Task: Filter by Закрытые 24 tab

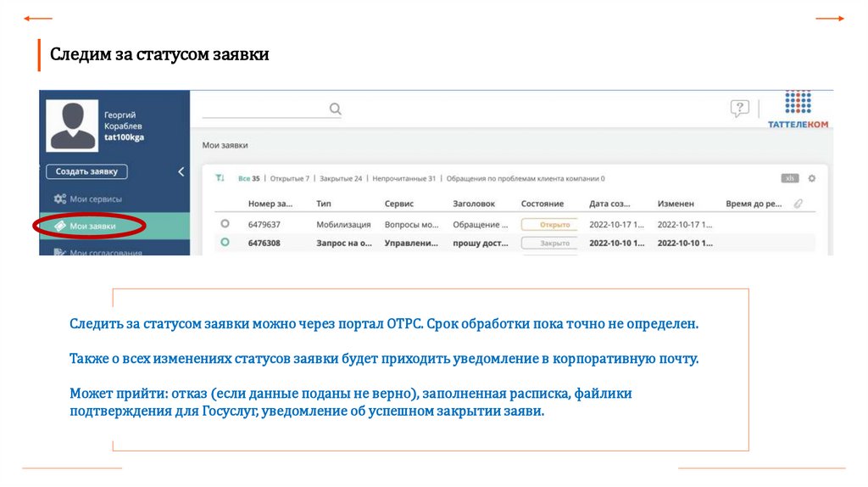Action: [341, 179]
